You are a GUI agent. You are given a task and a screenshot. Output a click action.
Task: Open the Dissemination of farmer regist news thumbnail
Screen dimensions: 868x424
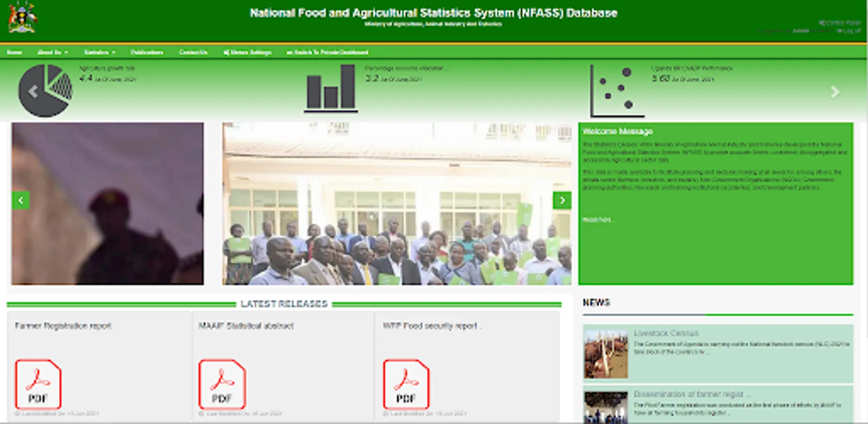(606, 408)
